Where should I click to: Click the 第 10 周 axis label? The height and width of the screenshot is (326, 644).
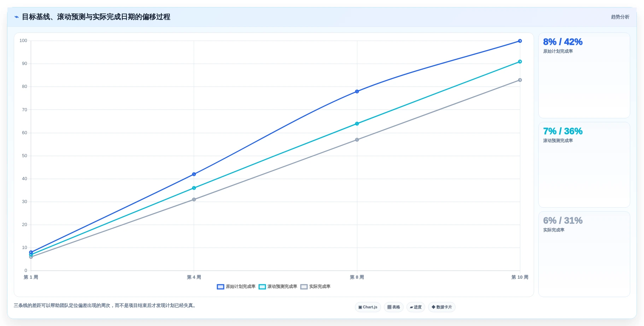click(520, 277)
